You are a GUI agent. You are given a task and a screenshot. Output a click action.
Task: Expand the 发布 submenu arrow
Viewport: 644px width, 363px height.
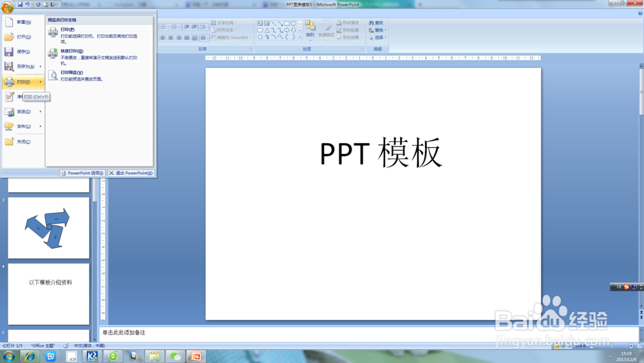pos(40,126)
